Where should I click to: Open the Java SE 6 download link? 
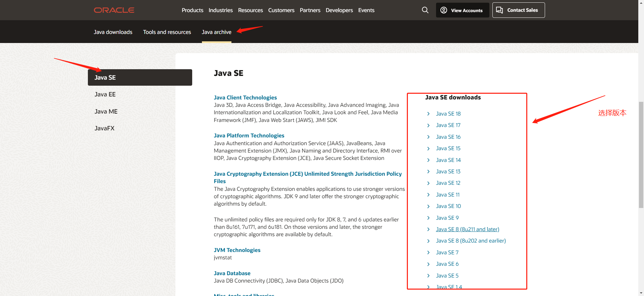[x=447, y=264]
